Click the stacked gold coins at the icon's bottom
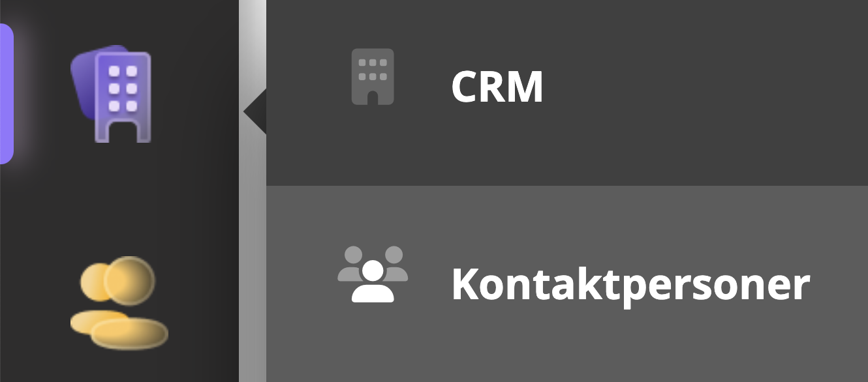 [119, 330]
